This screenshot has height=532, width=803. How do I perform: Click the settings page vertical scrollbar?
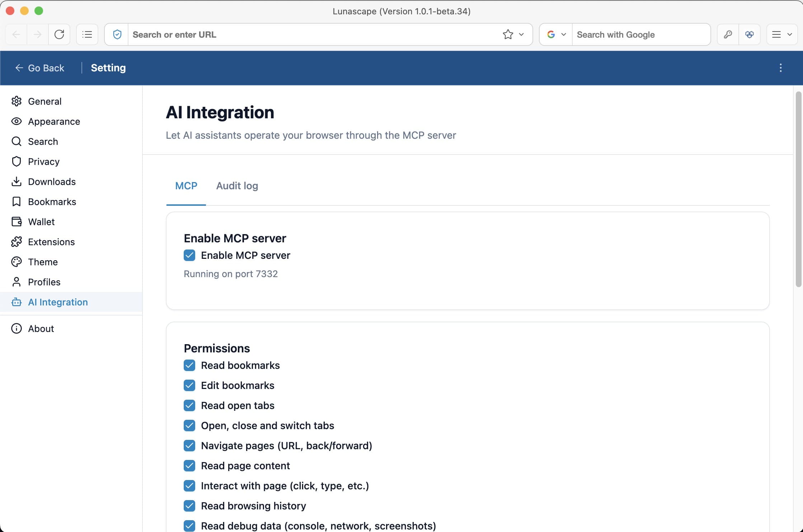click(798, 189)
